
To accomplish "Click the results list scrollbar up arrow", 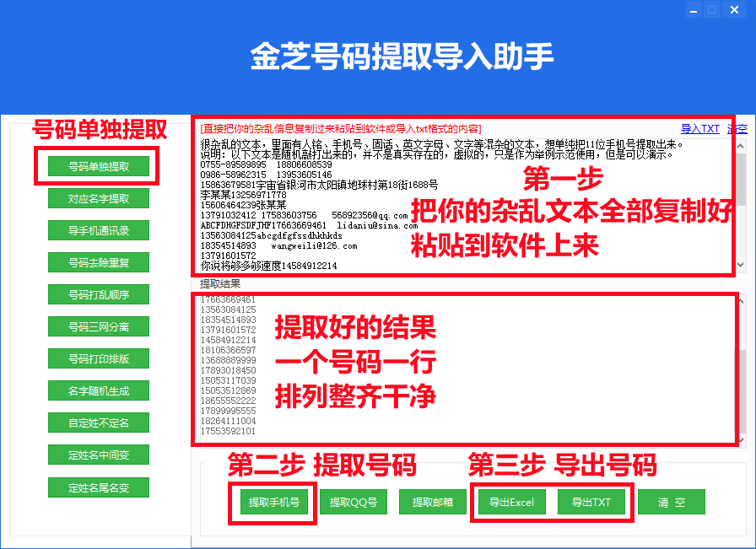I will (741, 301).
